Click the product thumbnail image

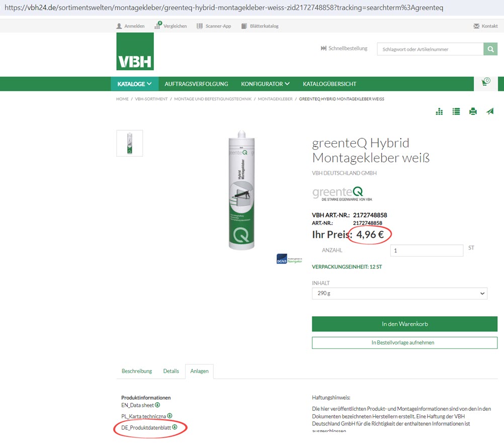130,143
